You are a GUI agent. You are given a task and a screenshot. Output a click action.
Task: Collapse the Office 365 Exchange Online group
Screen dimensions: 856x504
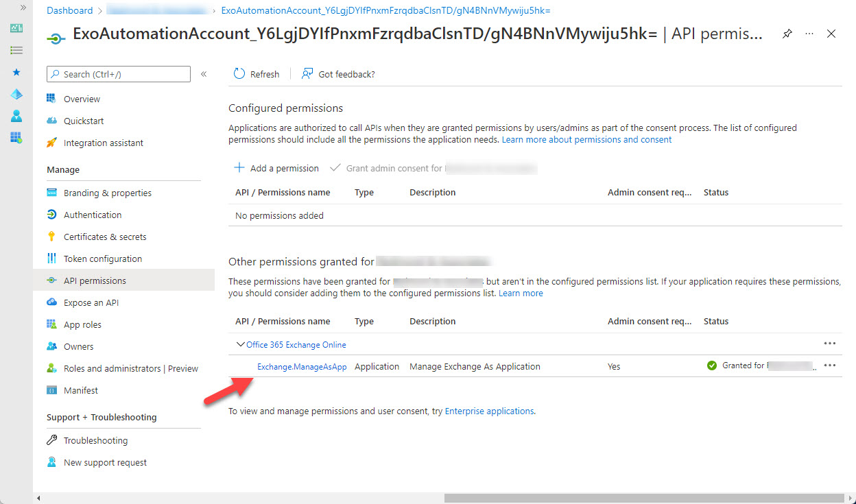point(241,344)
